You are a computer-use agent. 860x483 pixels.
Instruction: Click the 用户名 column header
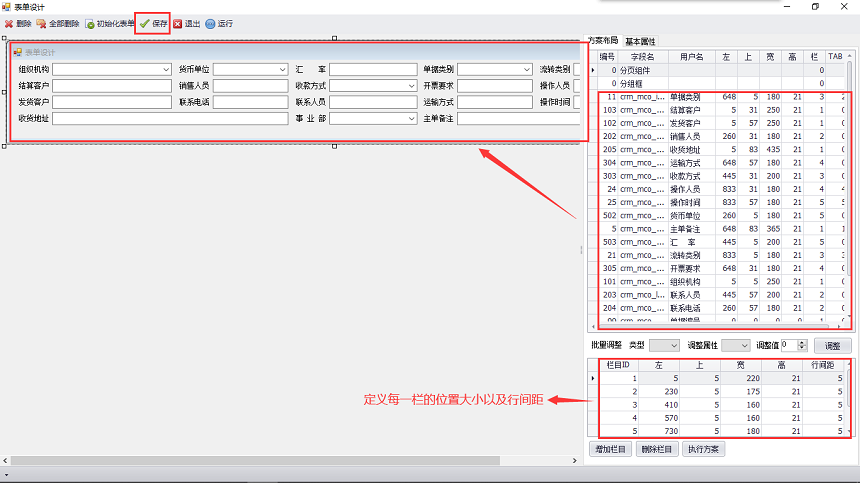(x=692, y=56)
